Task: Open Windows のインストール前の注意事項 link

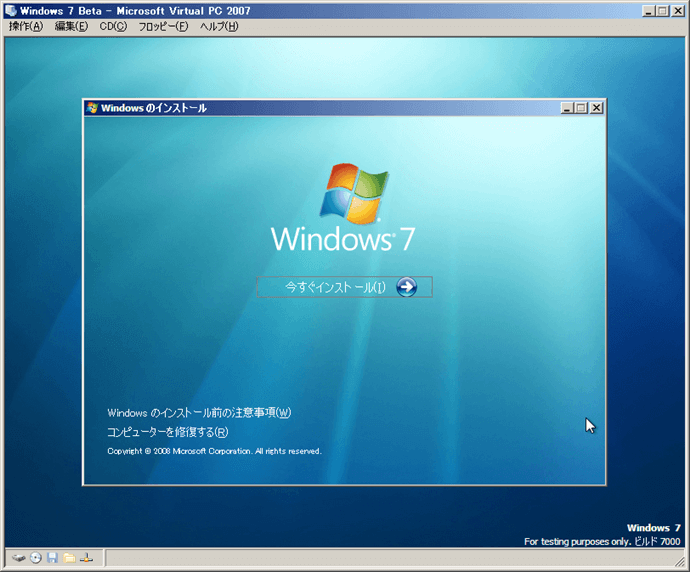Action: pyautogui.click(x=199, y=412)
